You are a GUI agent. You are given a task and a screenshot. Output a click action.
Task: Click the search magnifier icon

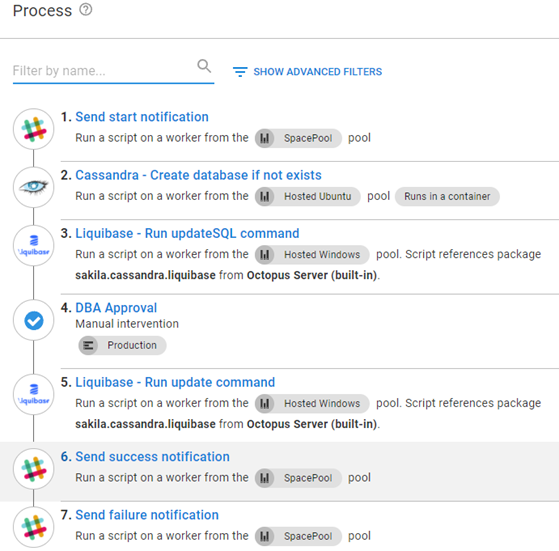204,66
